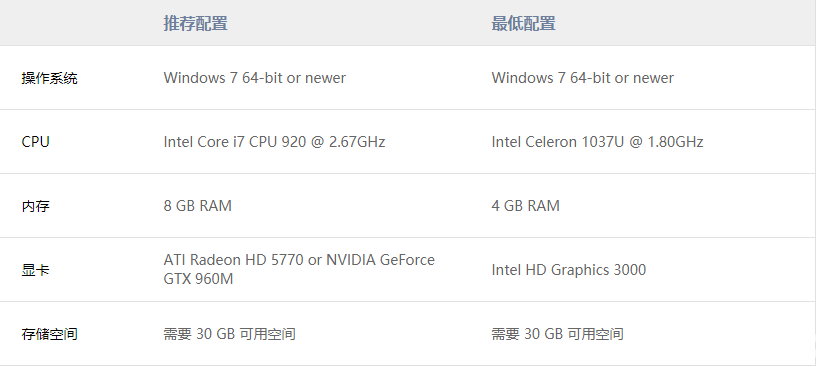The image size is (817, 367).
Task: Select Intel Core i7 CPU 920 text
Action: (x=235, y=142)
